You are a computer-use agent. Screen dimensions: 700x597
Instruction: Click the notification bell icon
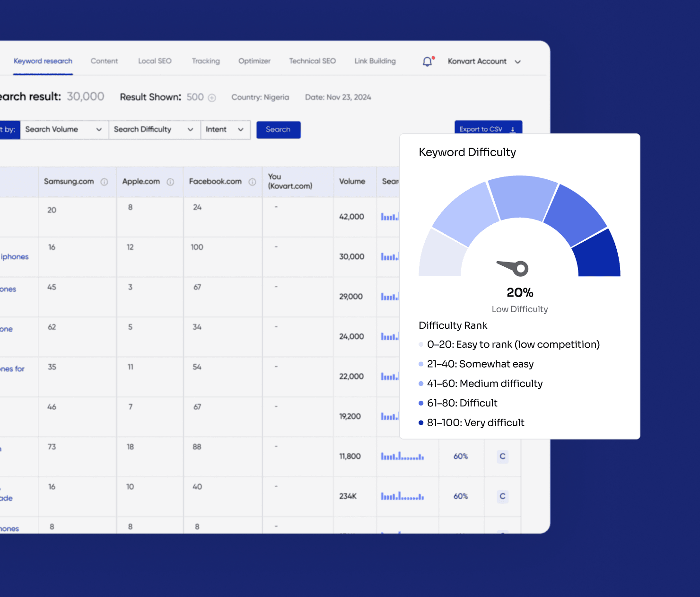pyautogui.click(x=428, y=61)
